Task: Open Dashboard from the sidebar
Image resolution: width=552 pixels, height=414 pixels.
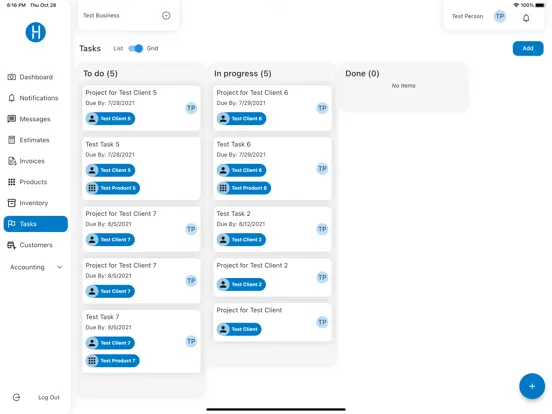Action: pos(35,77)
